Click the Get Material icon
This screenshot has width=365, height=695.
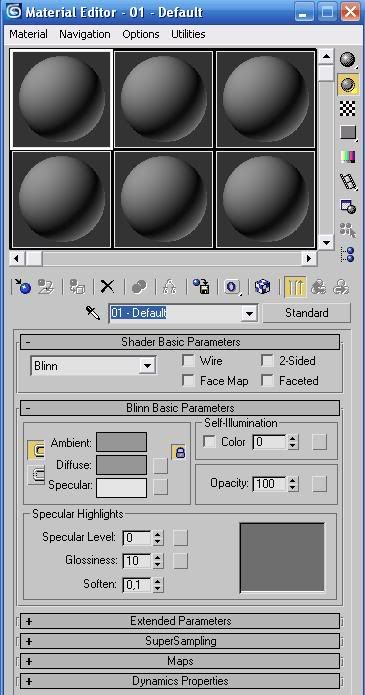pos(22,287)
